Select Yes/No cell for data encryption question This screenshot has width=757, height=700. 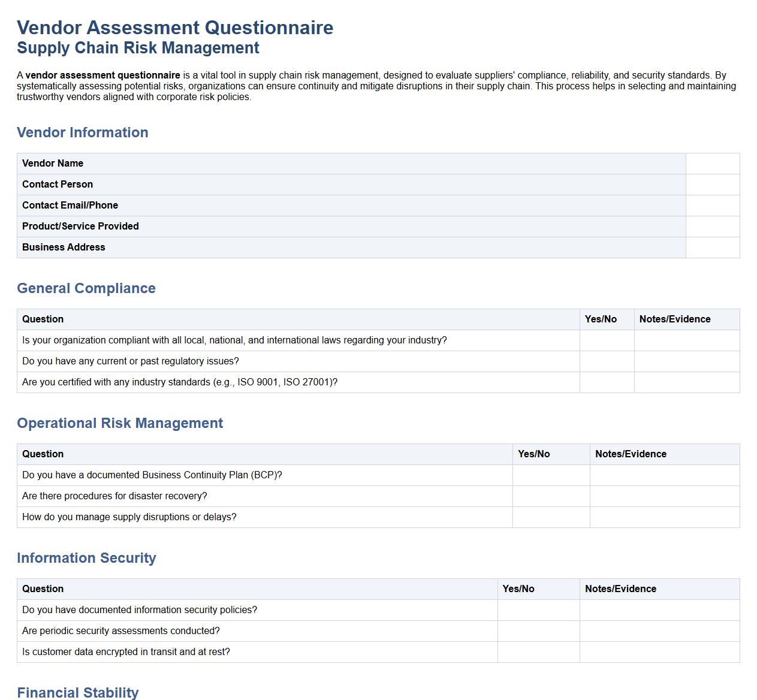[x=538, y=651]
